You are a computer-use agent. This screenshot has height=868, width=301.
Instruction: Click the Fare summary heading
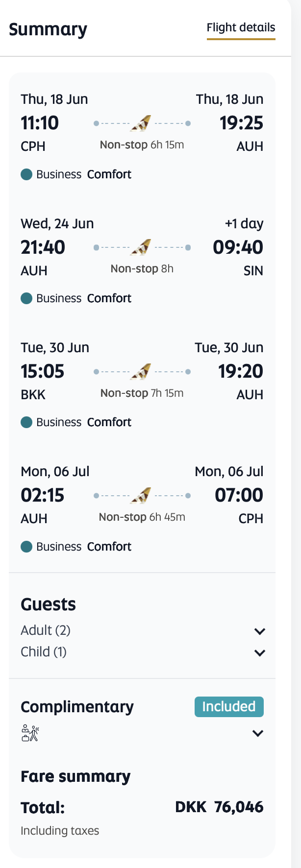pyautogui.click(x=75, y=776)
